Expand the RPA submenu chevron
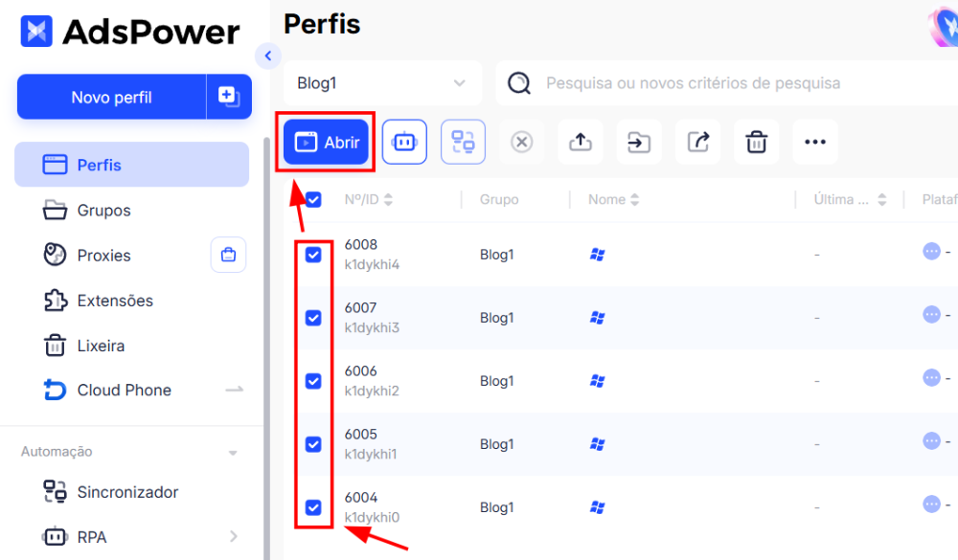958x560 pixels. [234, 536]
